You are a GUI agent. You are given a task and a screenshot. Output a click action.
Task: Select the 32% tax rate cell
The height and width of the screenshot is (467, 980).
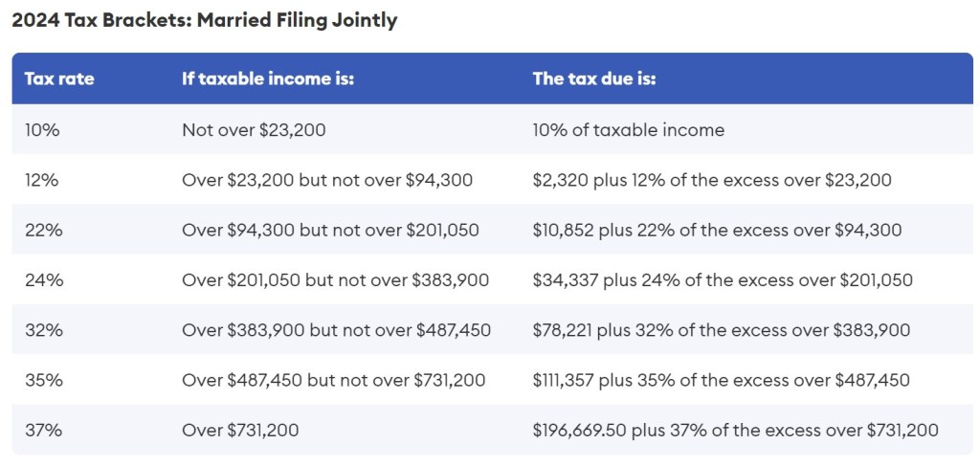click(43, 330)
